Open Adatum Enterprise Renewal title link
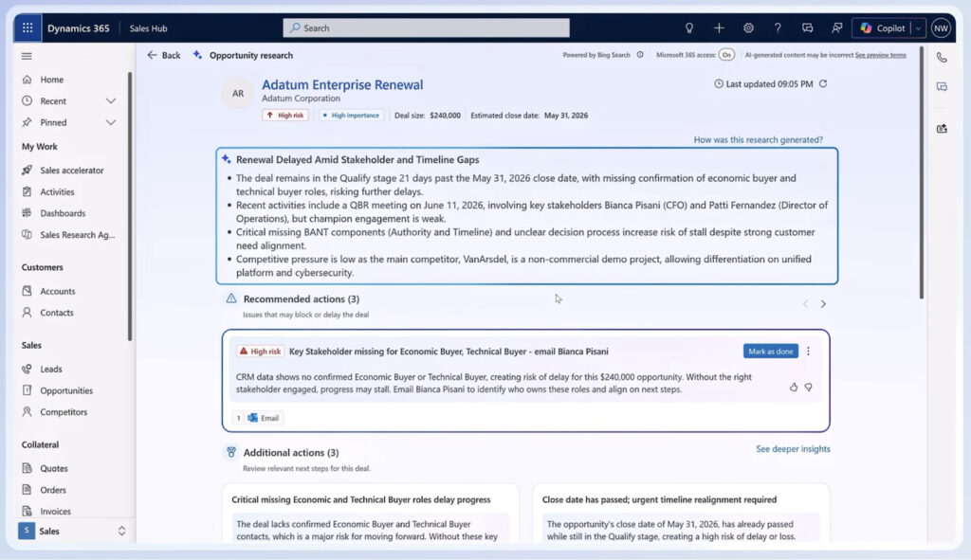Image resolution: width=971 pixels, height=560 pixels. 341,84
